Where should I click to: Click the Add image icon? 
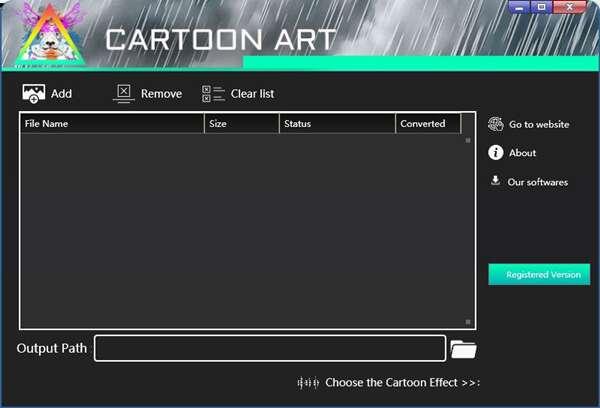(x=33, y=93)
